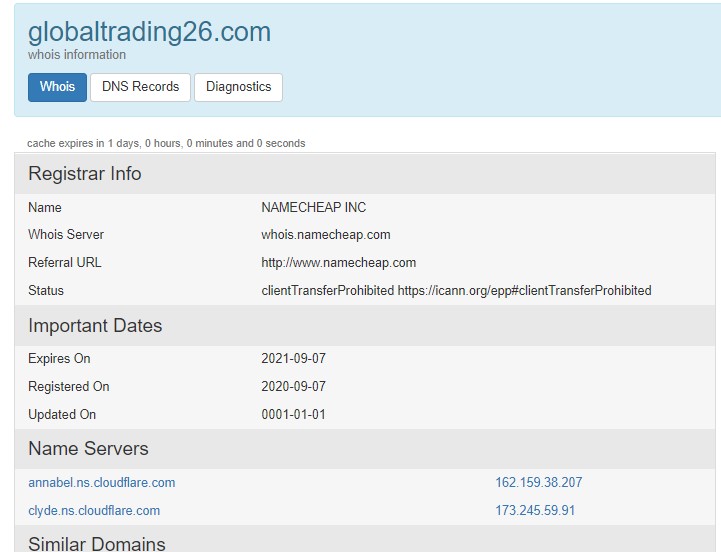Click the expiry date 2021-09-07

pyautogui.click(x=293, y=358)
